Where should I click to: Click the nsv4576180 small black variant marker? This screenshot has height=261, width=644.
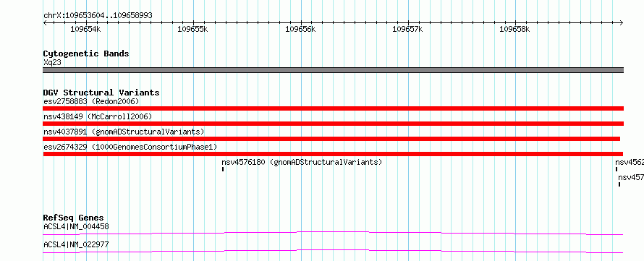[x=223, y=169]
